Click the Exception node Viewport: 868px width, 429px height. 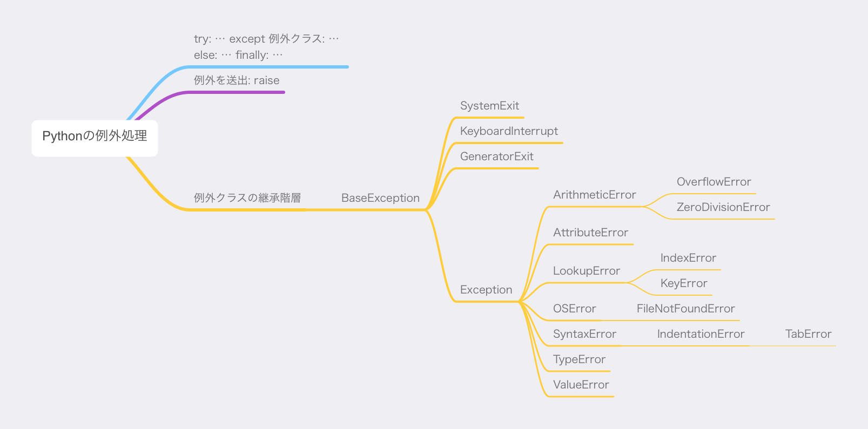point(486,290)
